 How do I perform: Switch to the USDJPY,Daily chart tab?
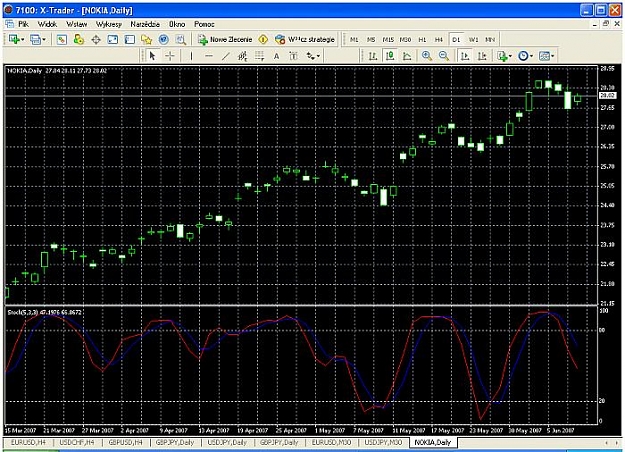tap(227, 442)
